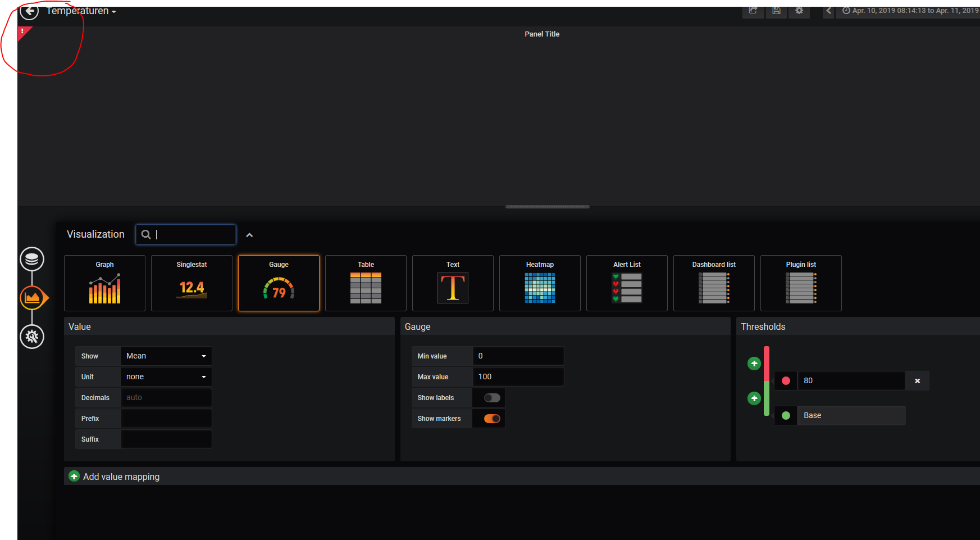Click the back arrow icon
This screenshot has width=980, height=540.
29,11
